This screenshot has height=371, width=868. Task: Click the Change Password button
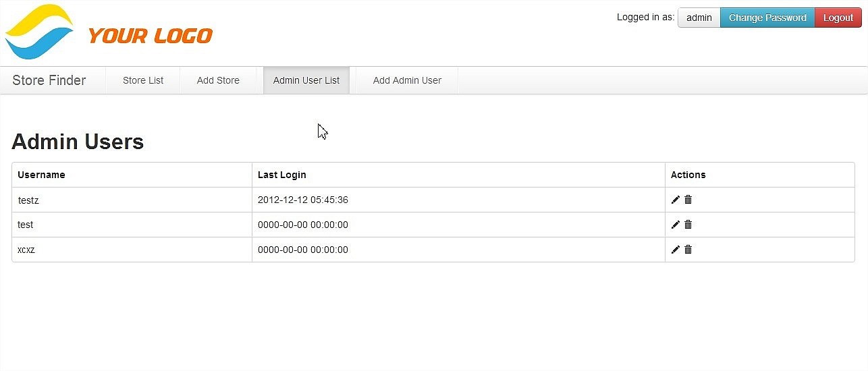(767, 18)
